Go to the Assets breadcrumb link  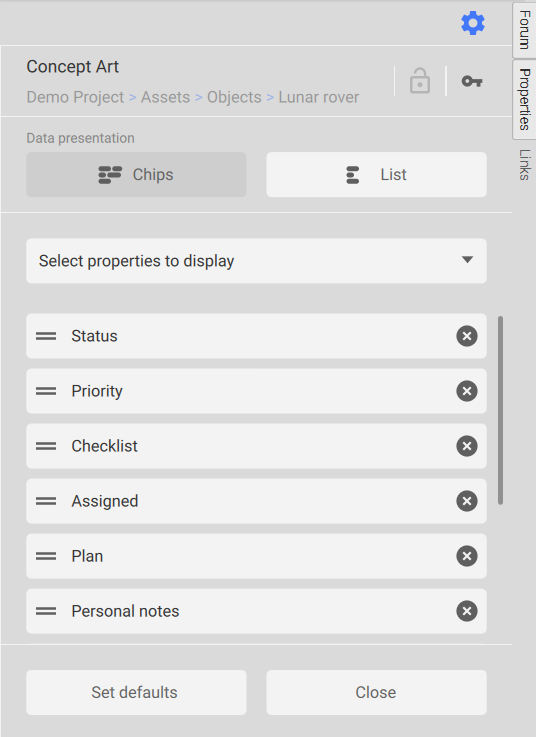[166, 97]
